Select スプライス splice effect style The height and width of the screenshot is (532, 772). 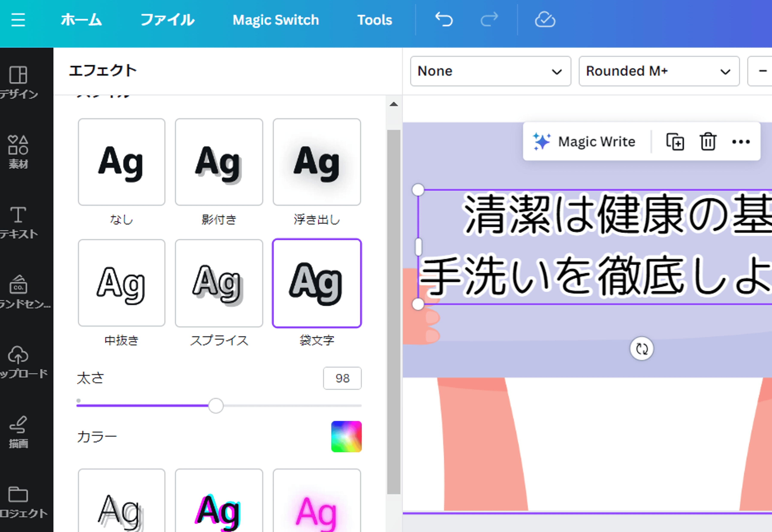pyautogui.click(x=219, y=283)
